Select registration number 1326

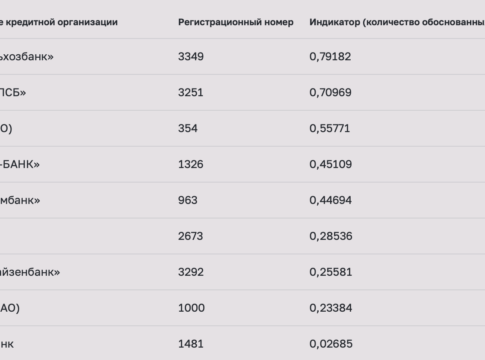coord(191,164)
